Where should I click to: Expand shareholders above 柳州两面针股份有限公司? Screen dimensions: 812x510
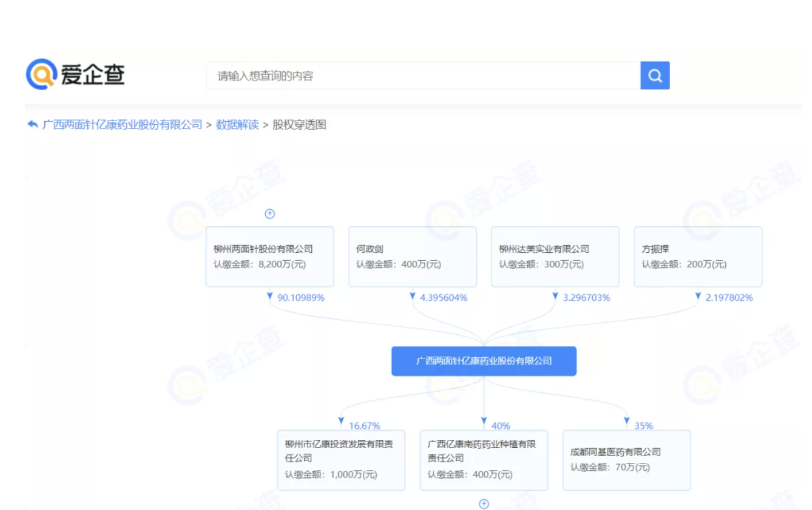pos(269,214)
